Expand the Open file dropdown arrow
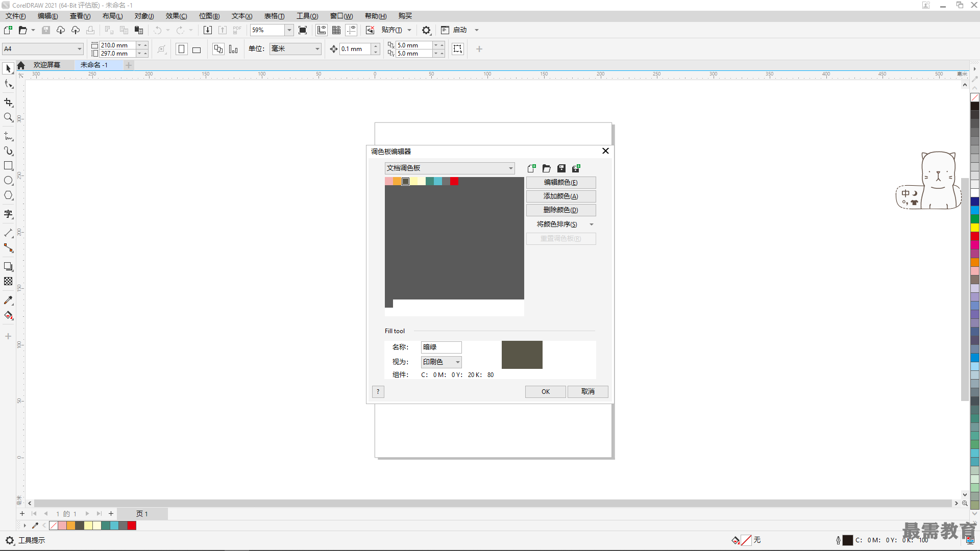980x551 pixels. point(33,30)
